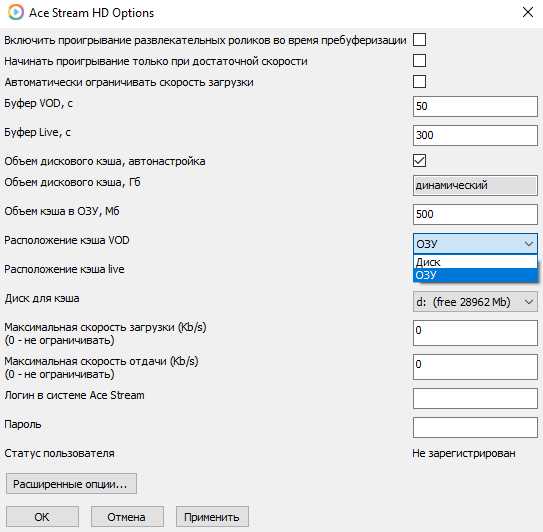Click the password input field
Viewport: 543px width, 532px height.
coord(475,427)
